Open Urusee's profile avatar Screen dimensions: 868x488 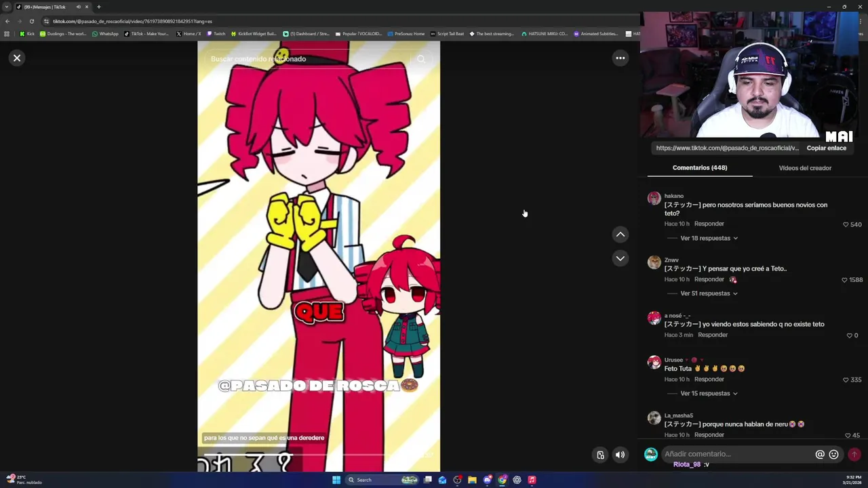(654, 362)
